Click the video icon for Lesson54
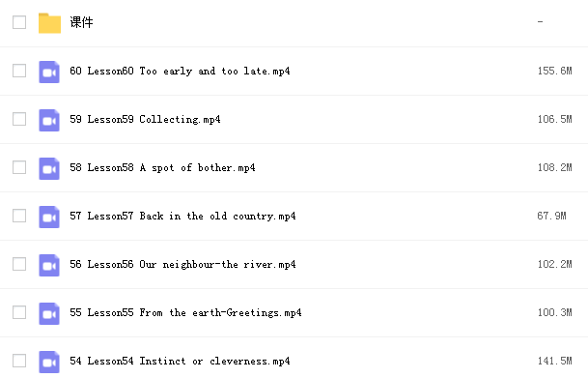The image size is (588, 378). click(49, 363)
